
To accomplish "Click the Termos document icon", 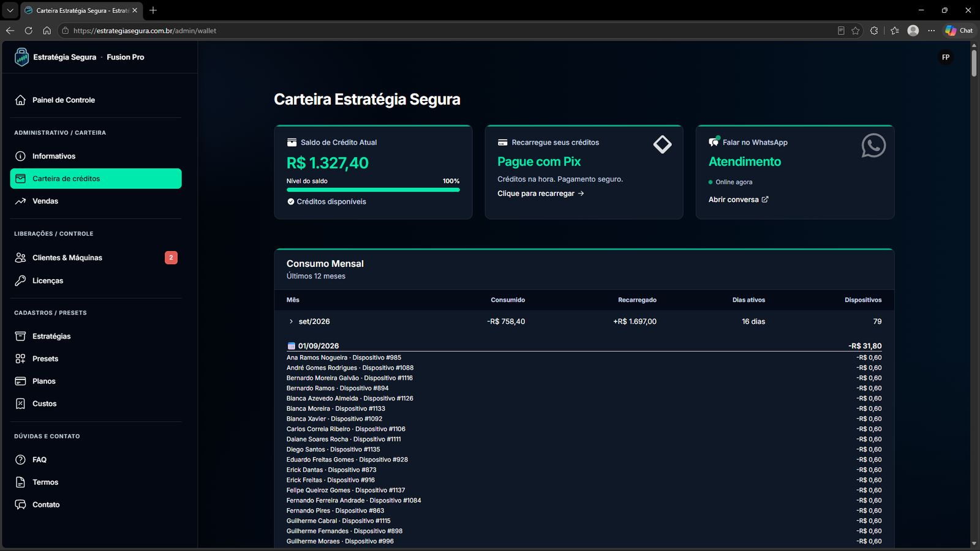I will tap(20, 482).
